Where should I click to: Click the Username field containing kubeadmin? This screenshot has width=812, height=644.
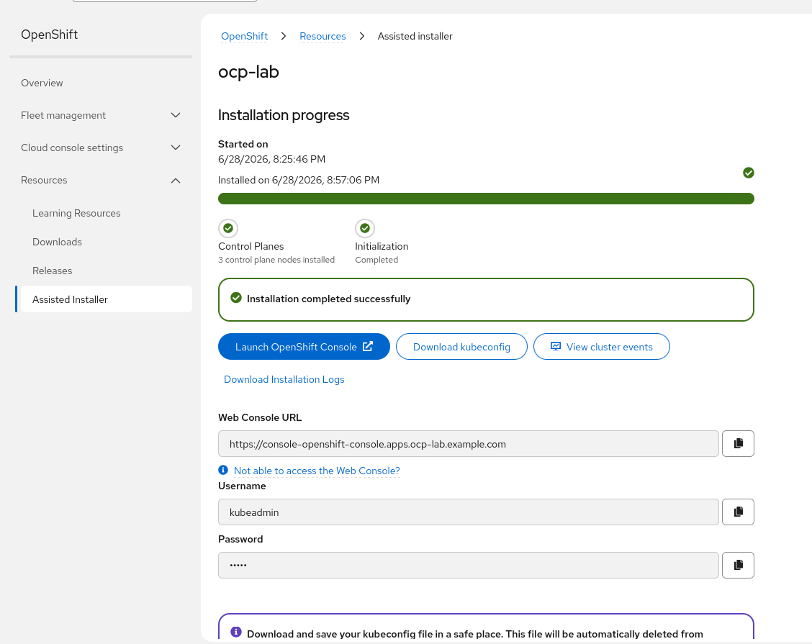pyautogui.click(x=468, y=512)
